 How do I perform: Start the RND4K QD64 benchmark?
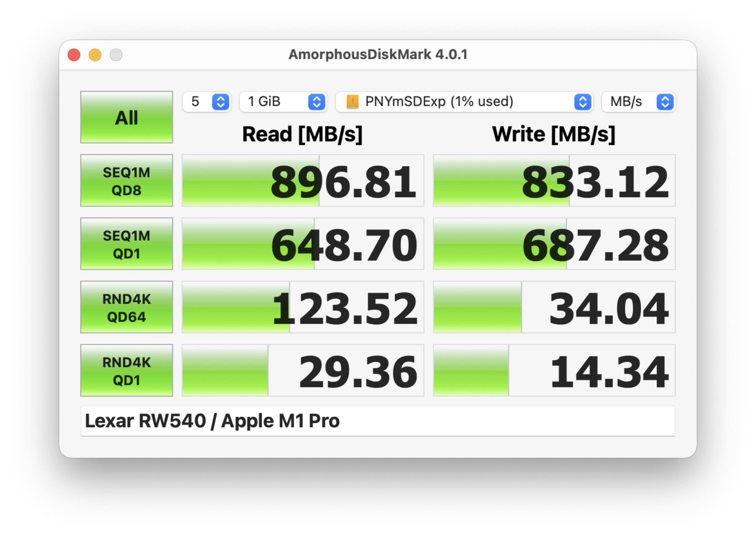click(x=126, y=307)
